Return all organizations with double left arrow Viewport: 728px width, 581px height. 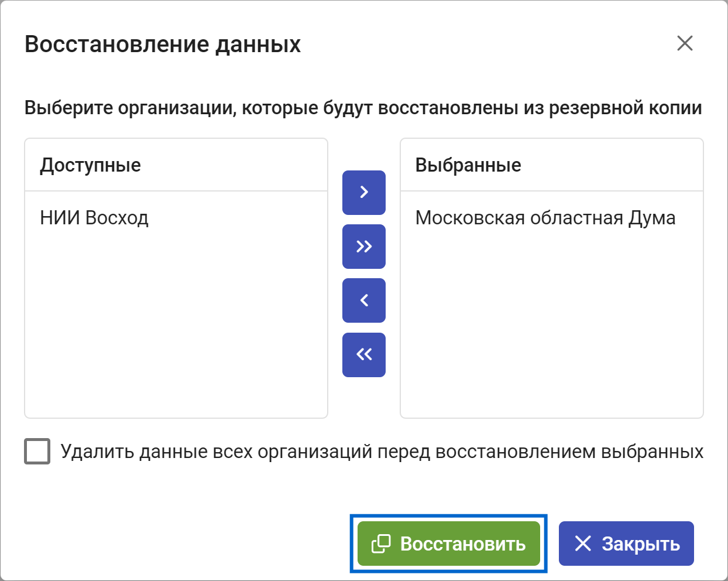coord(363,354)
